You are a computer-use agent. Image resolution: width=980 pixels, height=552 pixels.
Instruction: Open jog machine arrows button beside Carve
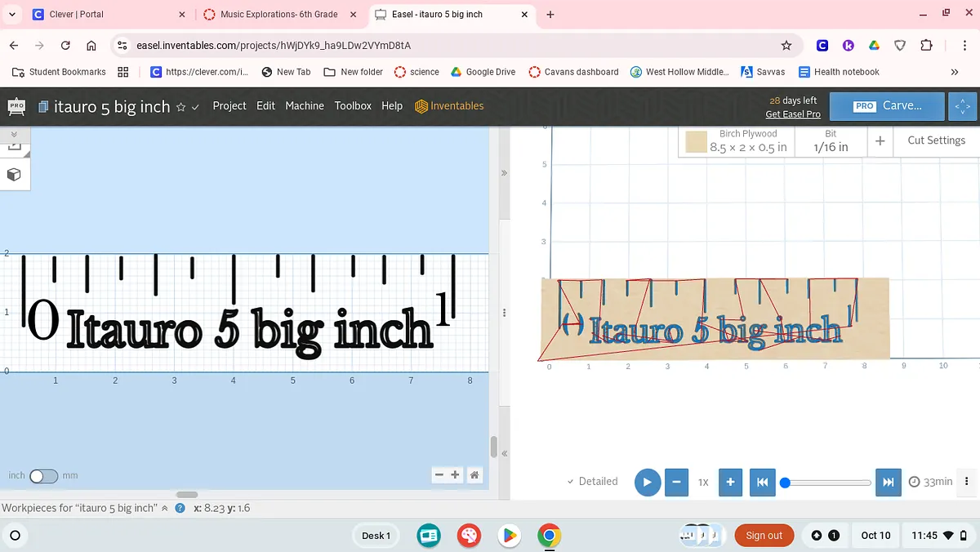[960, 106]
